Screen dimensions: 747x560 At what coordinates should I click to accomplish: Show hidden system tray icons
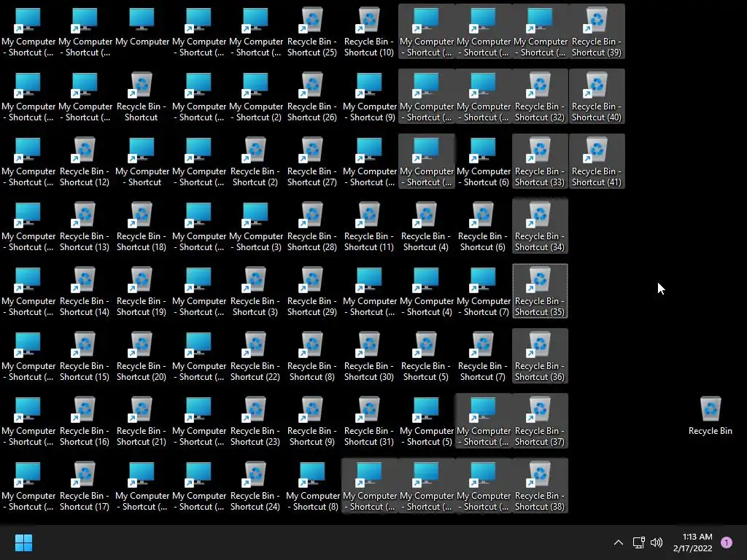point(619,542)
